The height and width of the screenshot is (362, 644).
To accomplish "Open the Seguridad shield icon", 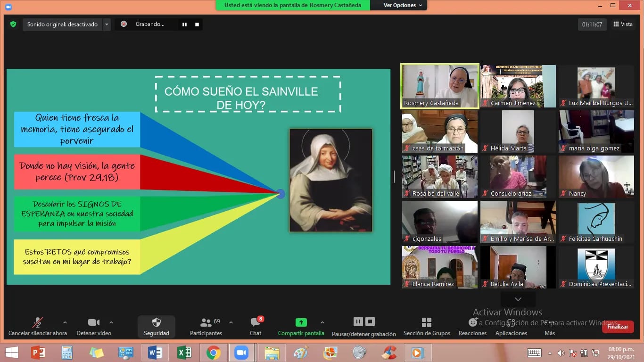I will tap(156, 323).
